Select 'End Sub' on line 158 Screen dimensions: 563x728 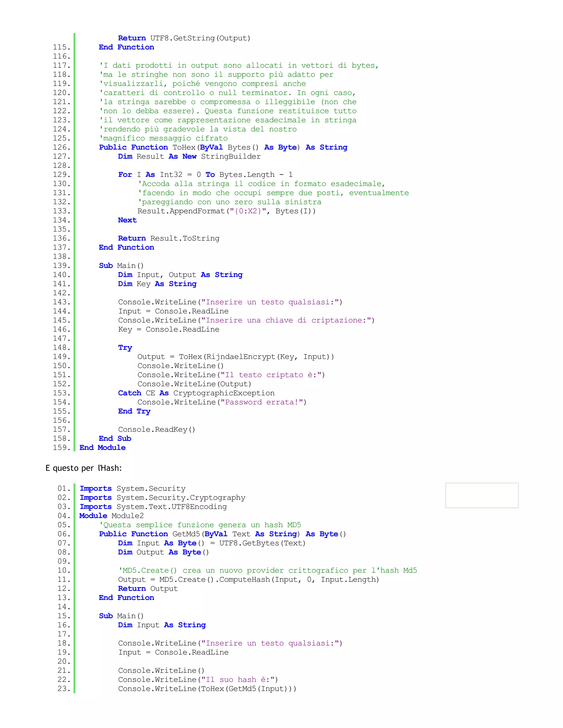[115, 438]
